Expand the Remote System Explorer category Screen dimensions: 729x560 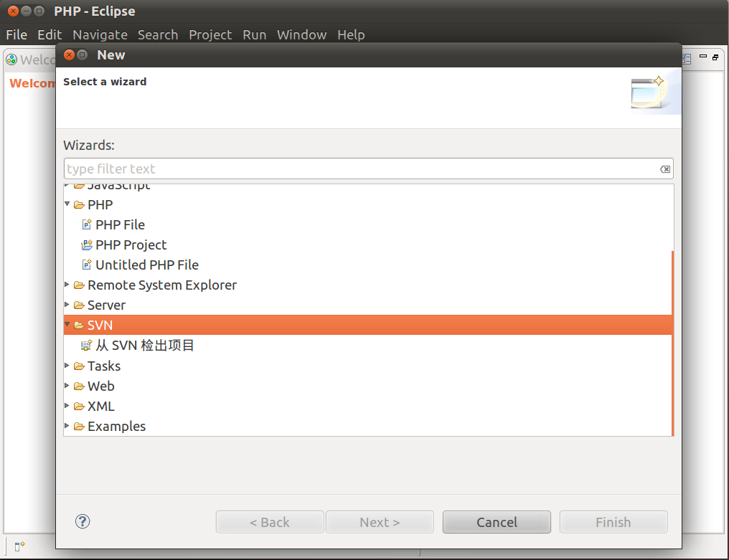(67, 284)
